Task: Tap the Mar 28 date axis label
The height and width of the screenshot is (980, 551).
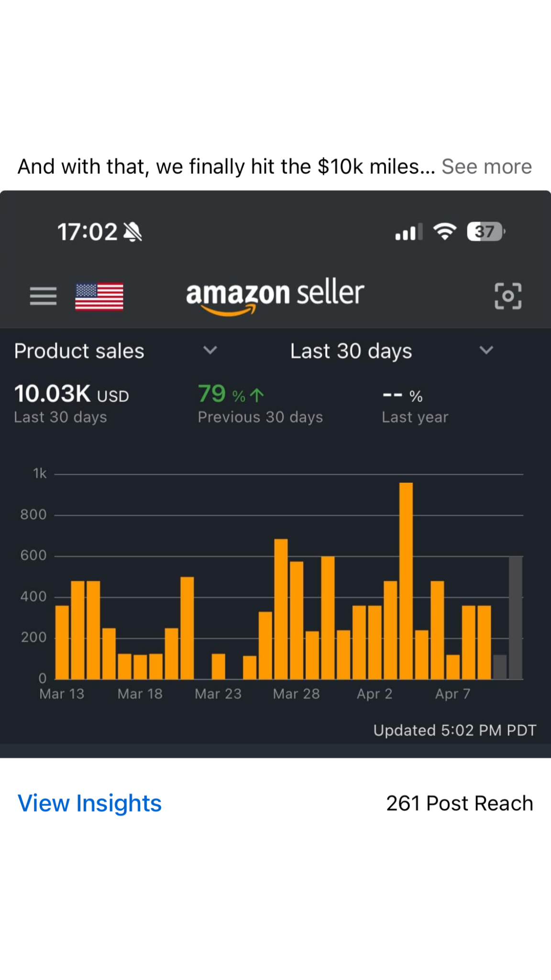Action: point(296,694)
